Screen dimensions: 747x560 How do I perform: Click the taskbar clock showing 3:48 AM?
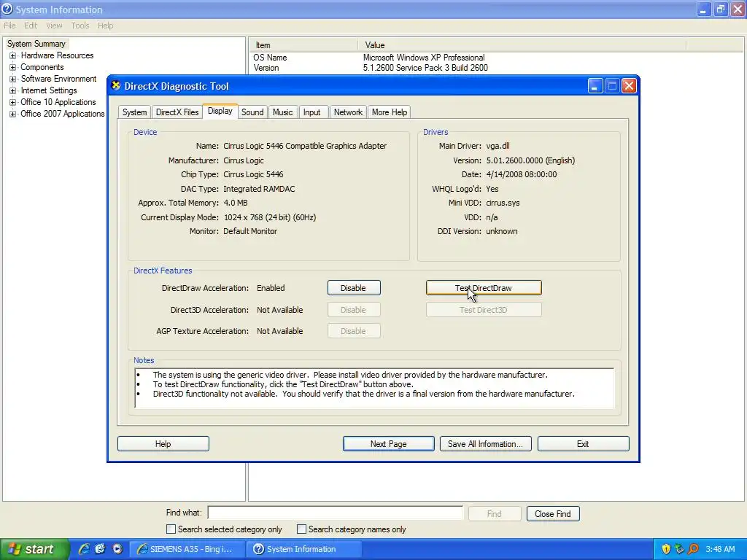[720, 549]
